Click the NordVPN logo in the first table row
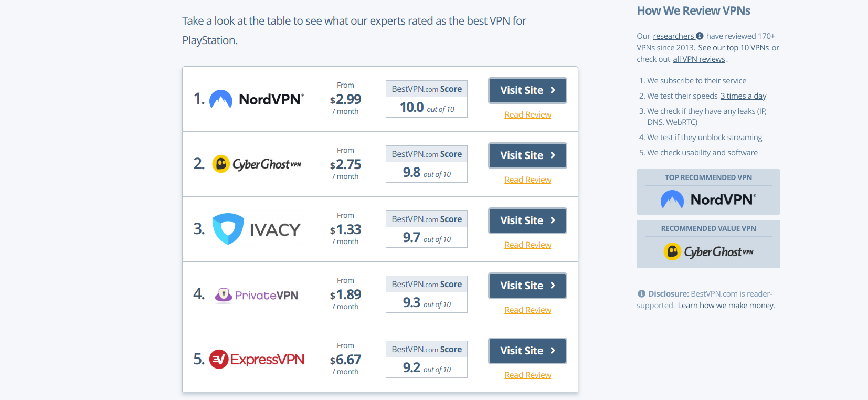 click(x=257, y=99)
